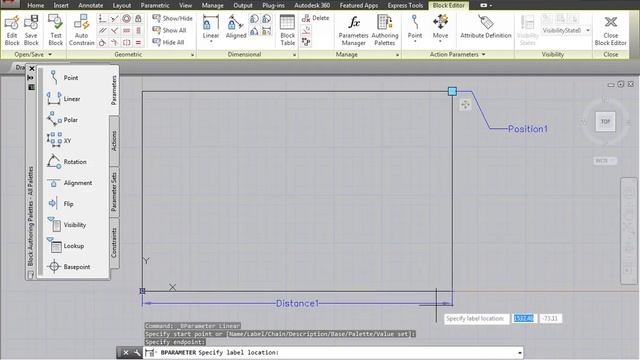Image resolution: width=640 pixels, height=360 pixels.
Task: Open the Autodesk 360 tab
Action: (x=312, y=5)
